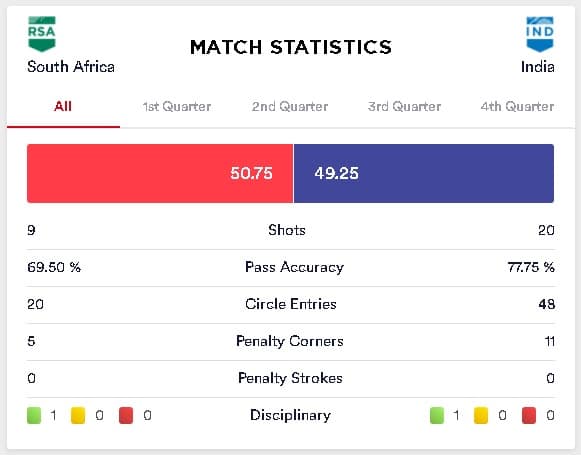Click the Penalty Corners row label

[x=290, y=341]
